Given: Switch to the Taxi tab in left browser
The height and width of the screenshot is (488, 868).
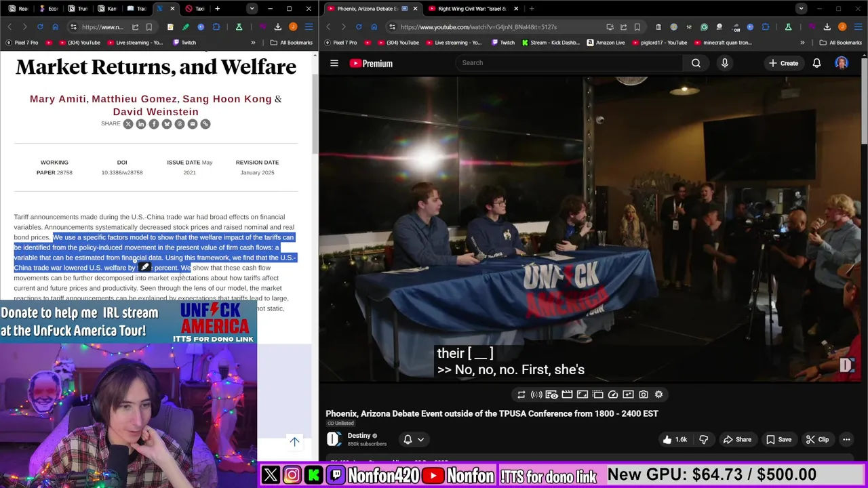Looking at the screenshot, I should tap(195, 9).
